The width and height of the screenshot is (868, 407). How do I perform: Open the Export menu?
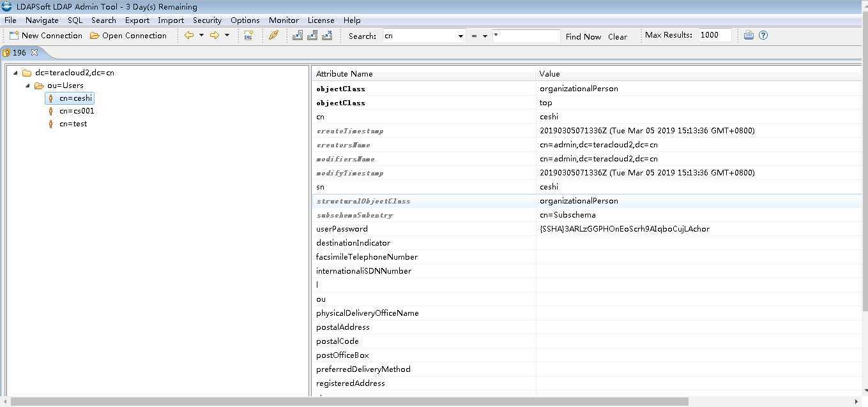tap(137, 20)
